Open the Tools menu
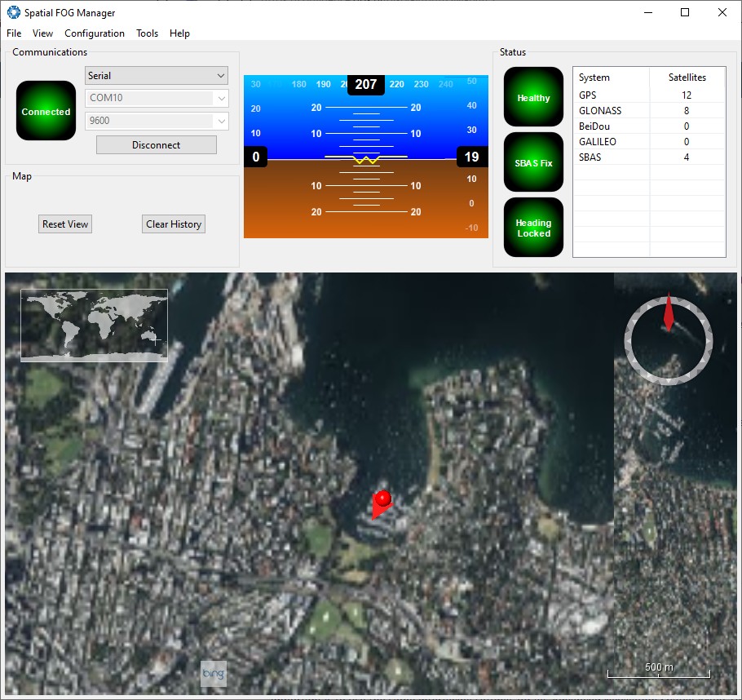Screen dimensions: 742x700 [x=147, y=33]
